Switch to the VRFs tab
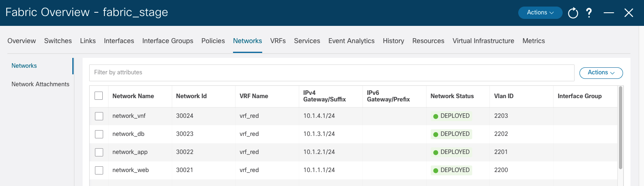 pyautogui.click(x=278, y=41)
